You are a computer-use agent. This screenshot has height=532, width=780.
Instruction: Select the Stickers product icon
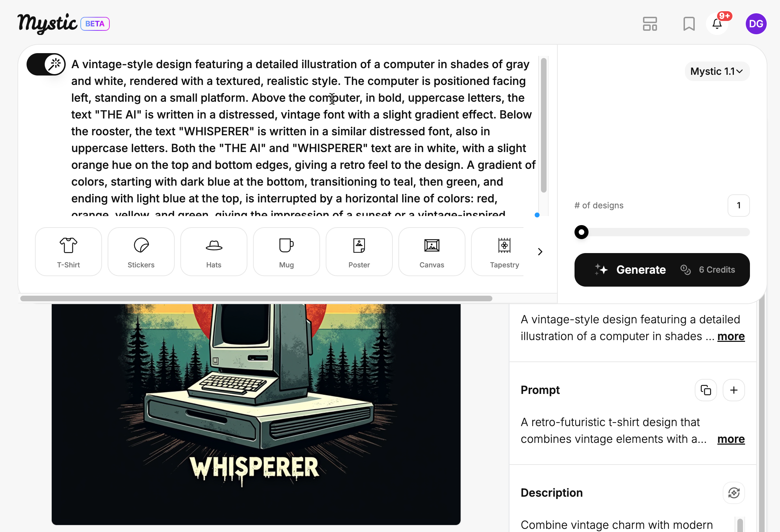140,251
